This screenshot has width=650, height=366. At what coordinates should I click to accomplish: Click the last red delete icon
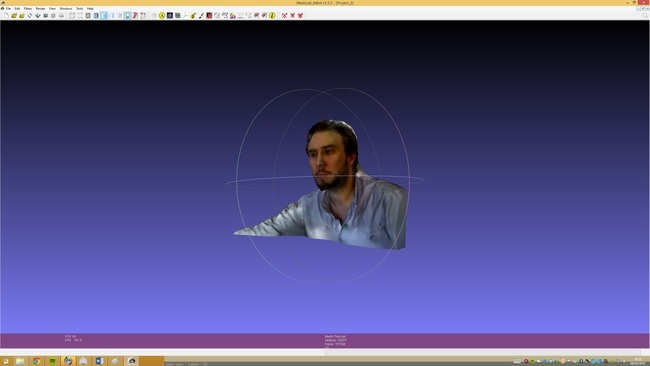300,15
